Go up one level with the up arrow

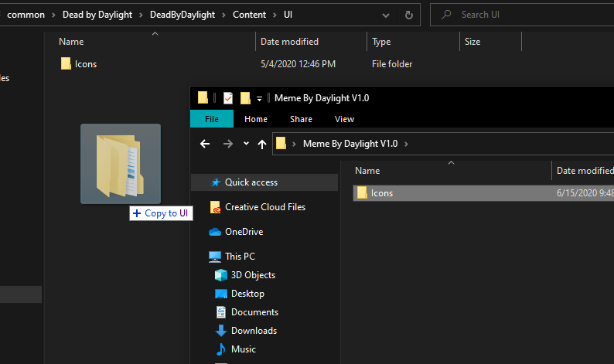[262, 144]
